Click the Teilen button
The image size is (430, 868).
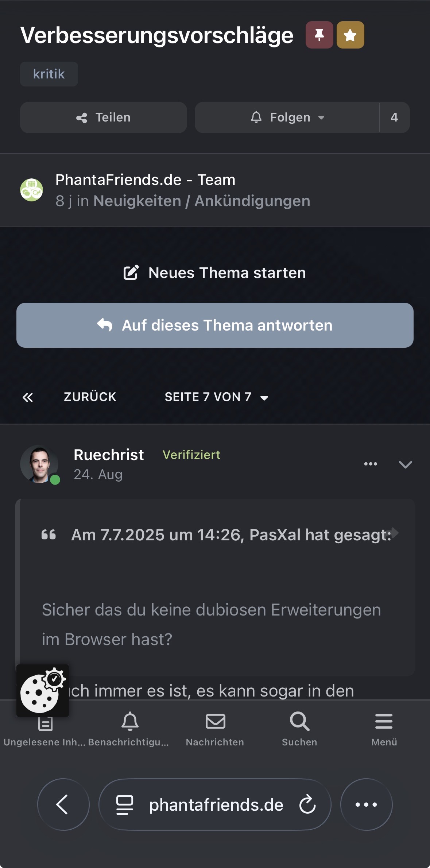104,117
